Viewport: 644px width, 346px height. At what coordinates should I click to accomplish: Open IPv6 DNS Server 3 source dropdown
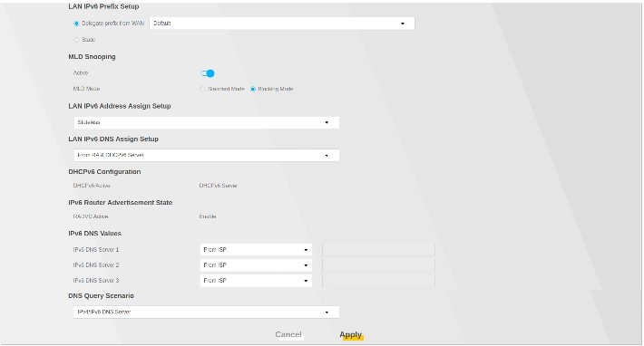click(x=256, y=281)
